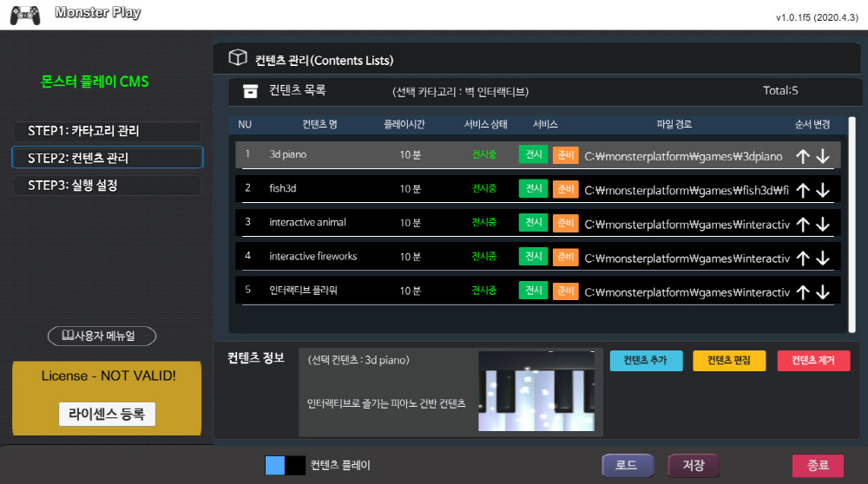The height and width of the screenshot is (484, 868).
Task: Move 3d piano row down with the down arrow
Action: click(823, 156)
